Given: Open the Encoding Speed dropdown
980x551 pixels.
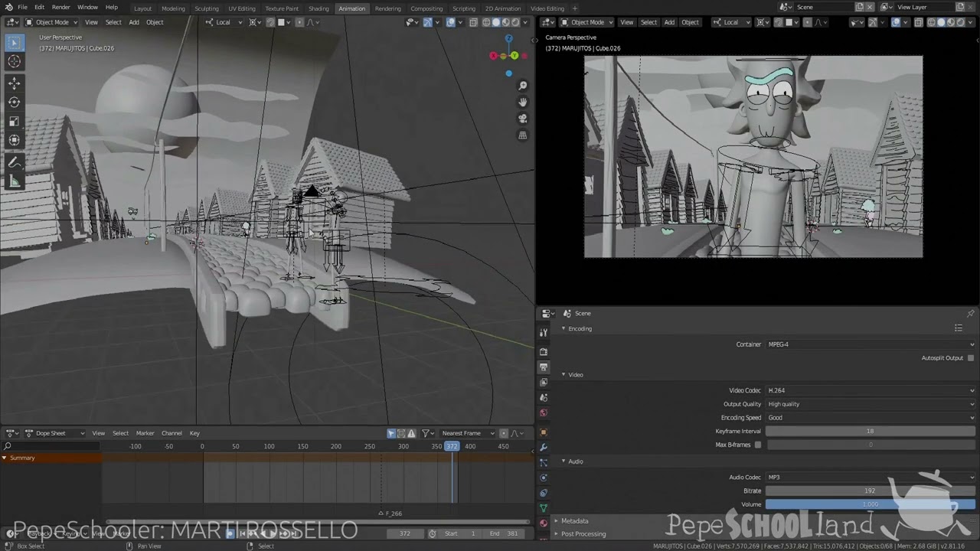Looking at the screenshot, I should pyautogui.click(x=871, y=418).
